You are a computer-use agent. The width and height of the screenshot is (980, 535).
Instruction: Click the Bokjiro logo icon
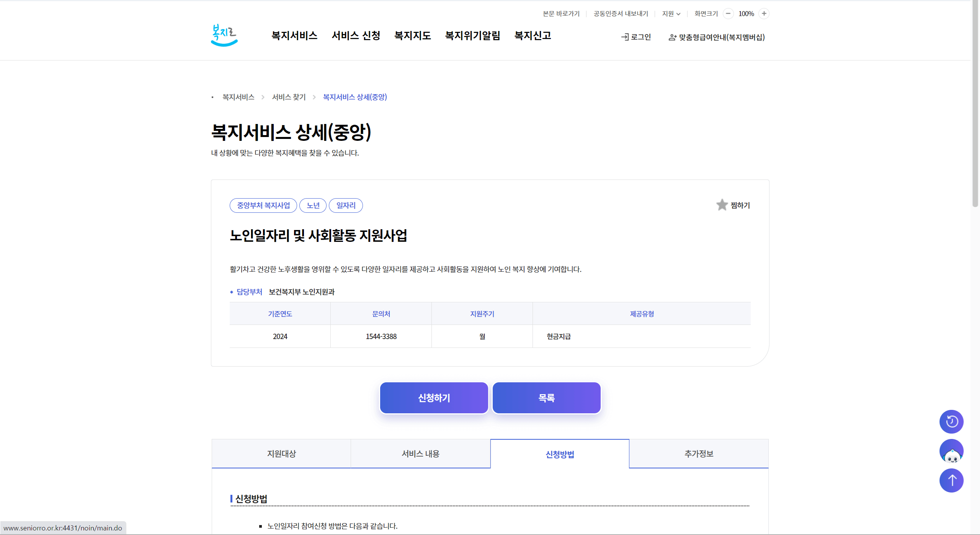(x=224, y=35)
